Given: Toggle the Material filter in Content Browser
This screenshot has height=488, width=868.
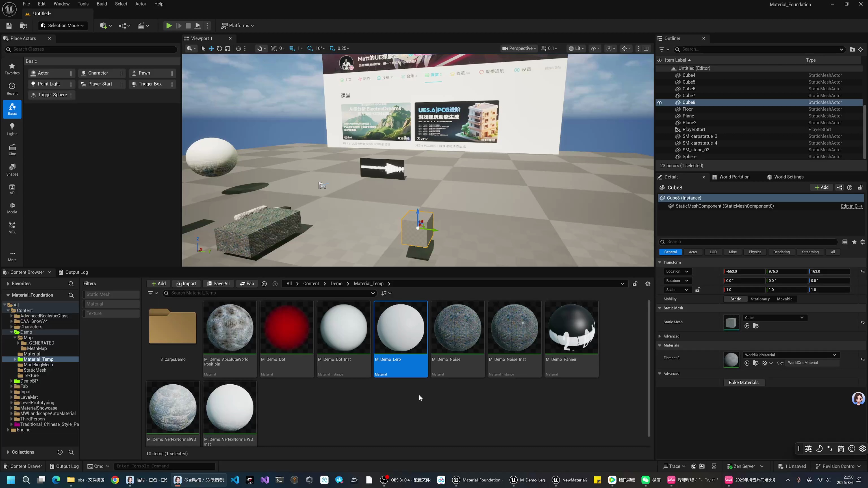Looking at the screenshot, I should pos(111,304).
